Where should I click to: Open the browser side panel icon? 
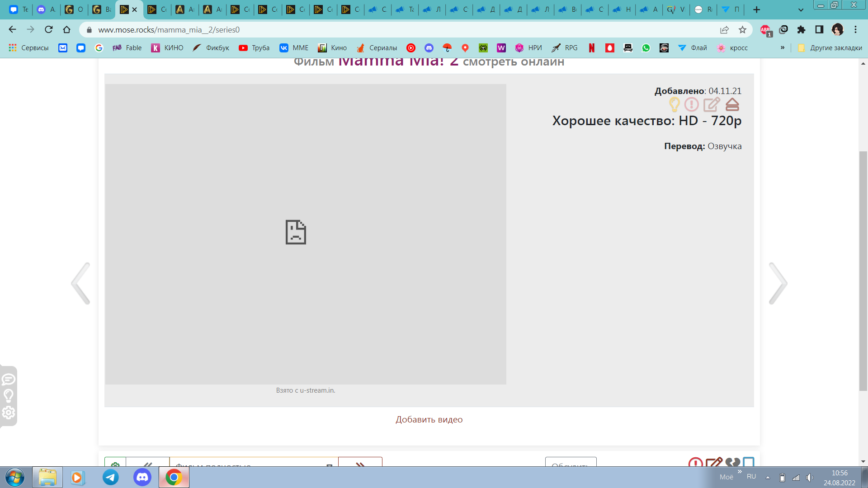[x=819, y=30]
